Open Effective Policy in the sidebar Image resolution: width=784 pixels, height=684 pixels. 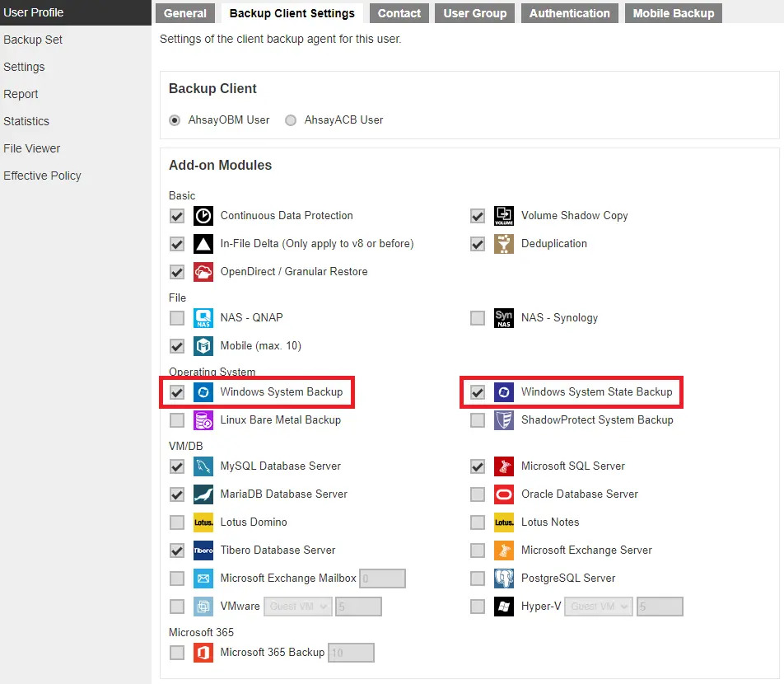click(42, 176)
